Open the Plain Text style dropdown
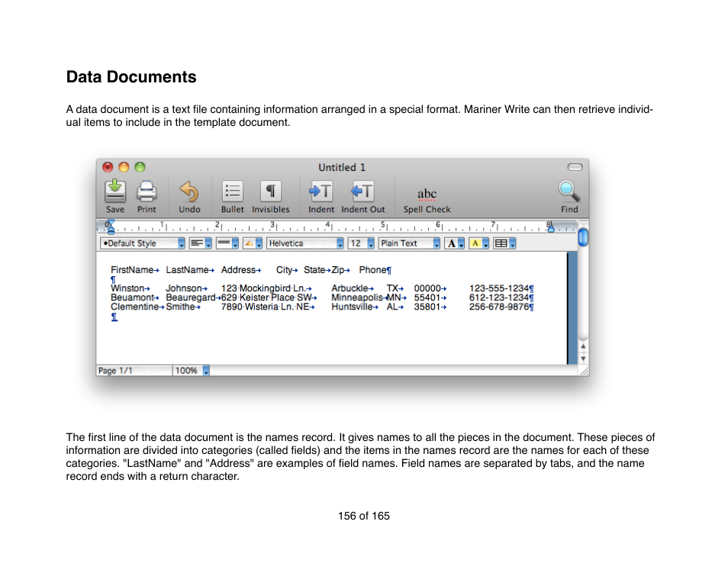The width and height of the screenshot is (728, 563). coord(410,243)
